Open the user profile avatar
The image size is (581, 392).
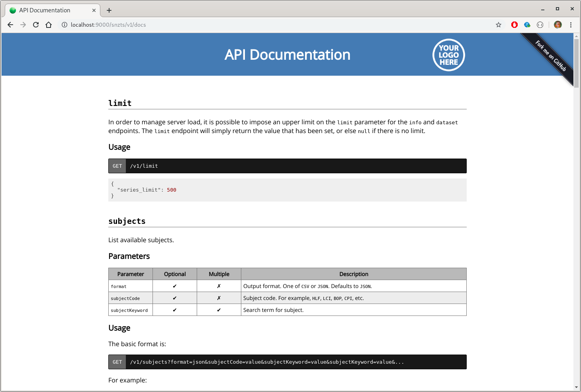pyautogui.click(x=558, y=25)
